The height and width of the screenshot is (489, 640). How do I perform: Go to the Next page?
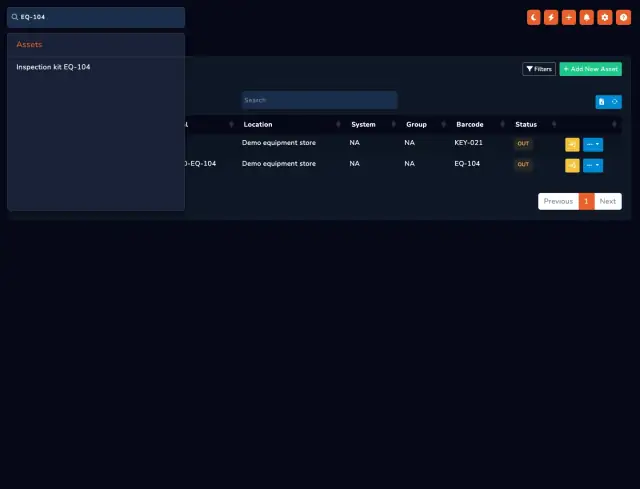pos(608,201)
